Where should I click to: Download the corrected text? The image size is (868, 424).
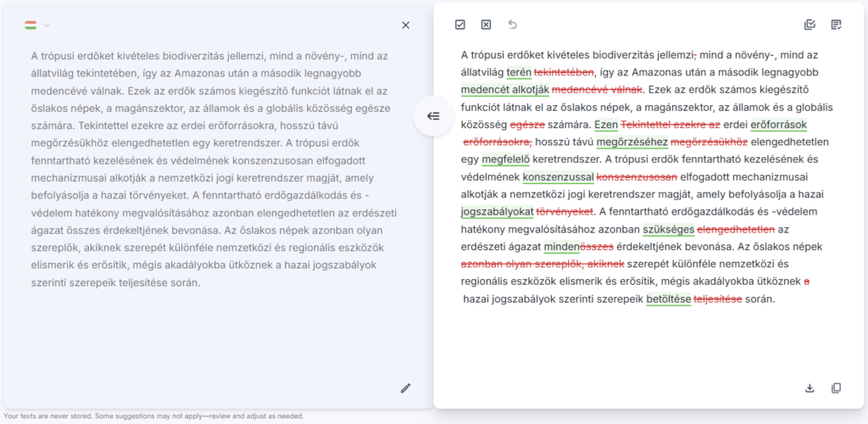point(810,388)
